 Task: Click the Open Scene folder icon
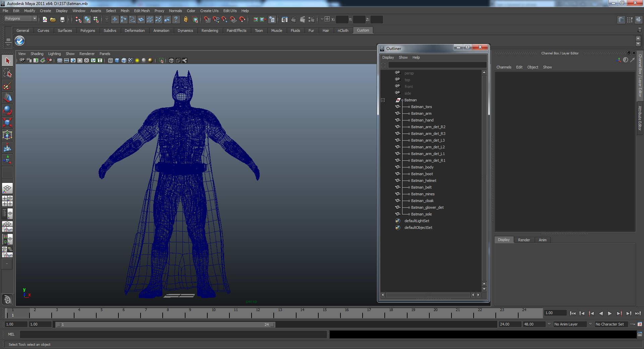(x=53, y=19)
